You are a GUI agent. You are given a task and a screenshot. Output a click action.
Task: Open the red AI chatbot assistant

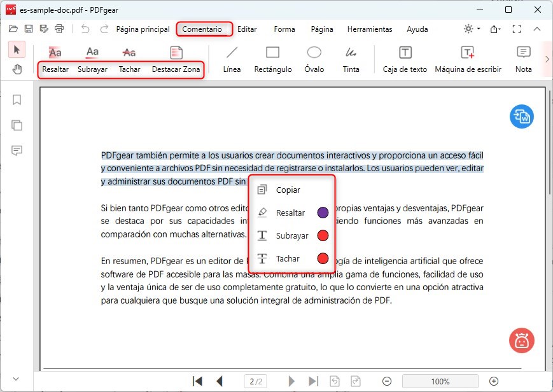tap(522, 340)
